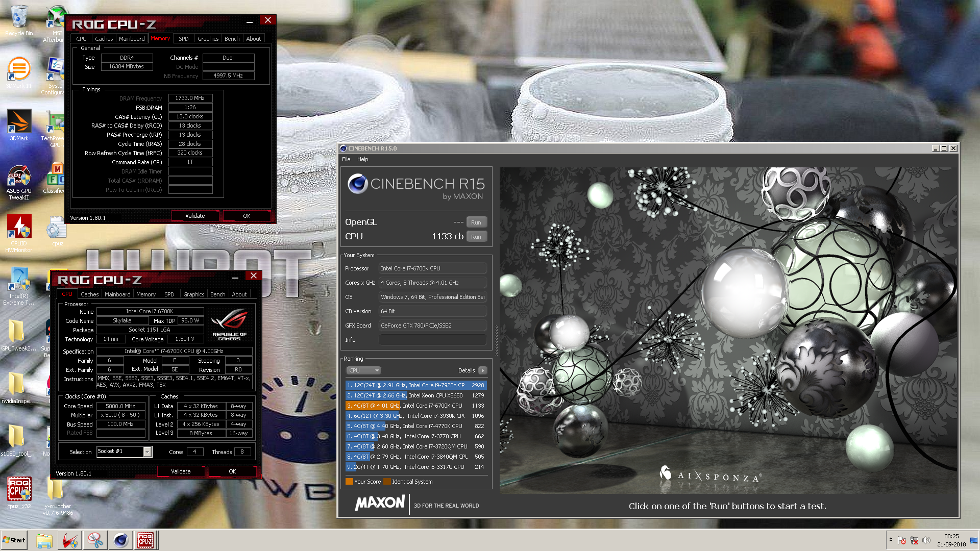Open the volume speaker tray icon
This screenshot has height=551, width=980.
point(926,540)
